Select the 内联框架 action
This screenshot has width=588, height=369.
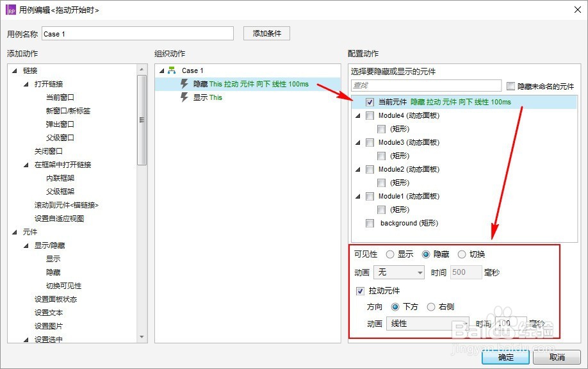[60, 178]
